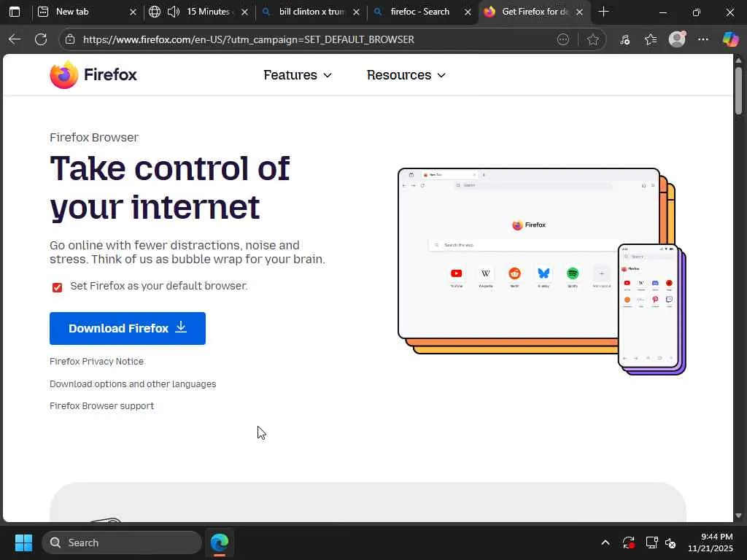The image size is (747, 560).
Task: Close the New tab tab
Action: point(133,12)
